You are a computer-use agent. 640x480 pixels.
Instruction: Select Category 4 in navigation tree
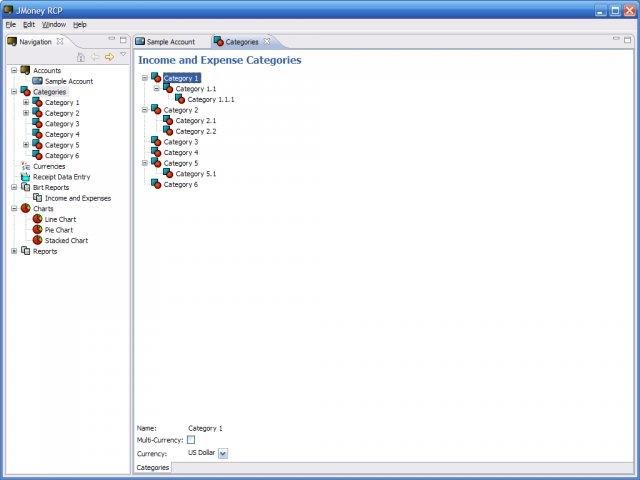coord(62,134)
